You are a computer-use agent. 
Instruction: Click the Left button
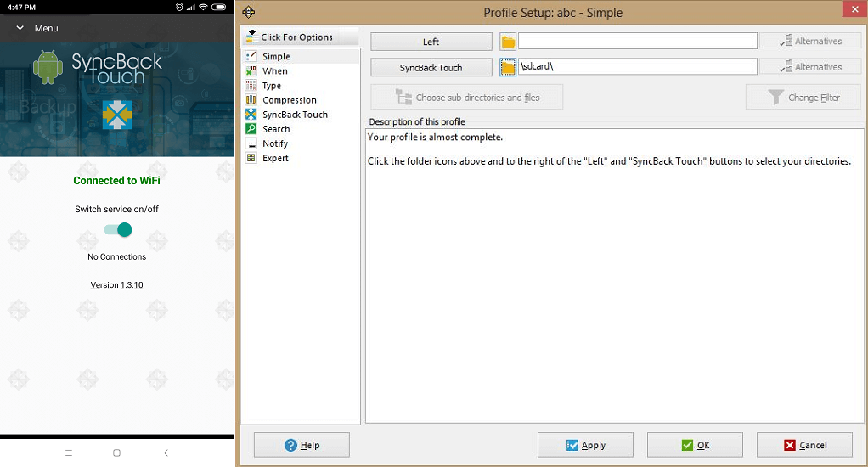pos(431,42)
